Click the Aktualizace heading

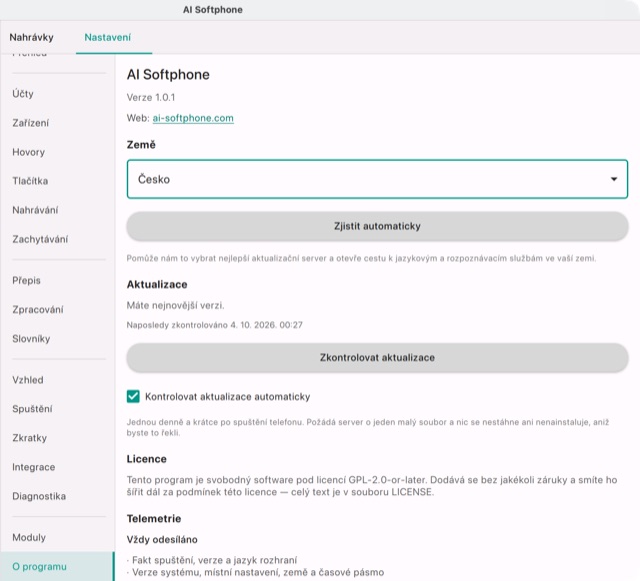pyautogui.click(x=157, y=285)
